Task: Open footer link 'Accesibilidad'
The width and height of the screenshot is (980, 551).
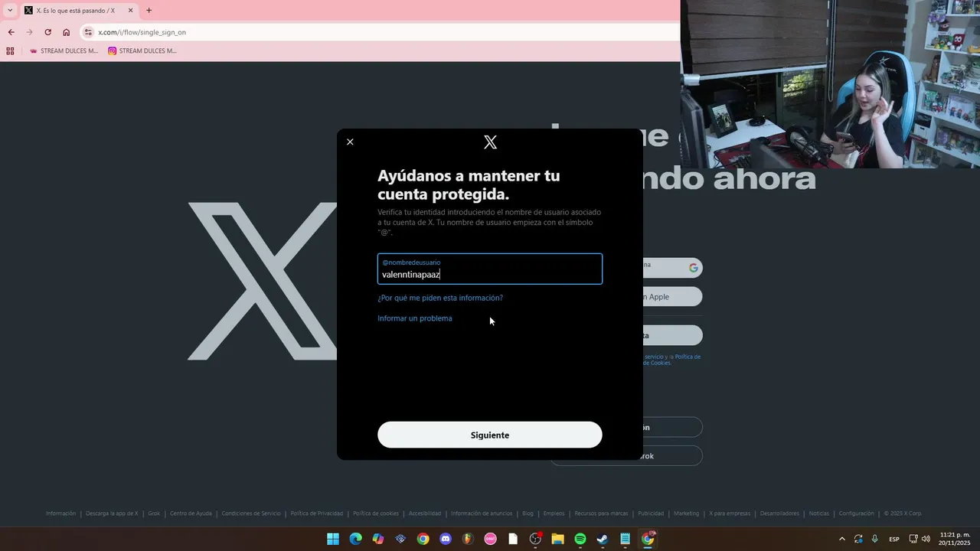Action: 425,514
